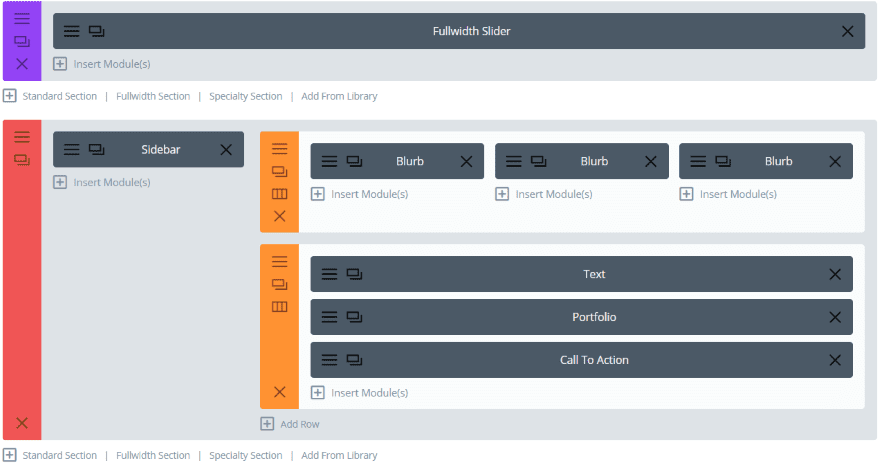This screenshot has height=470, width=880.
Task: Delete the orange row containing Text module
Action: 280,392
